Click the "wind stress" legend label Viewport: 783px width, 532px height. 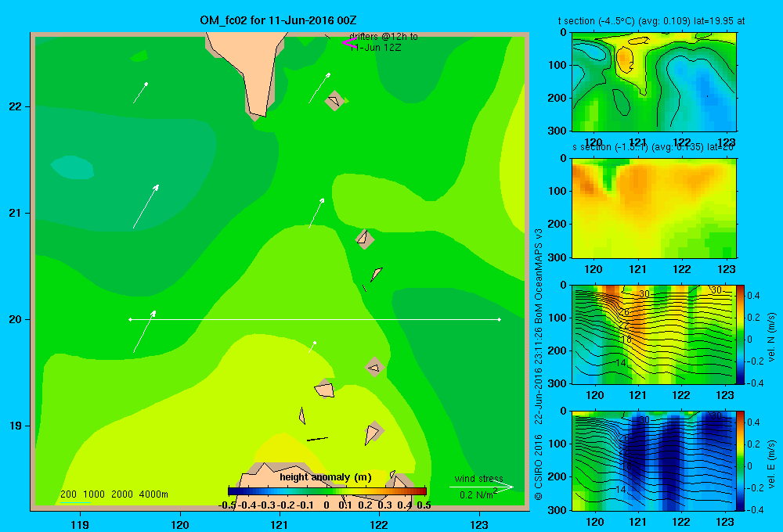coord(478,478)
